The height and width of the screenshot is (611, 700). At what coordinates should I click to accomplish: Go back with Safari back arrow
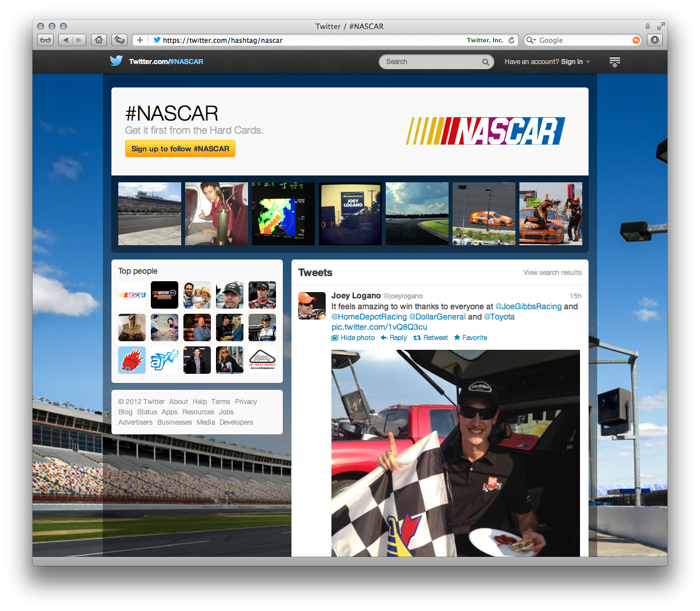tap(65, 40)
